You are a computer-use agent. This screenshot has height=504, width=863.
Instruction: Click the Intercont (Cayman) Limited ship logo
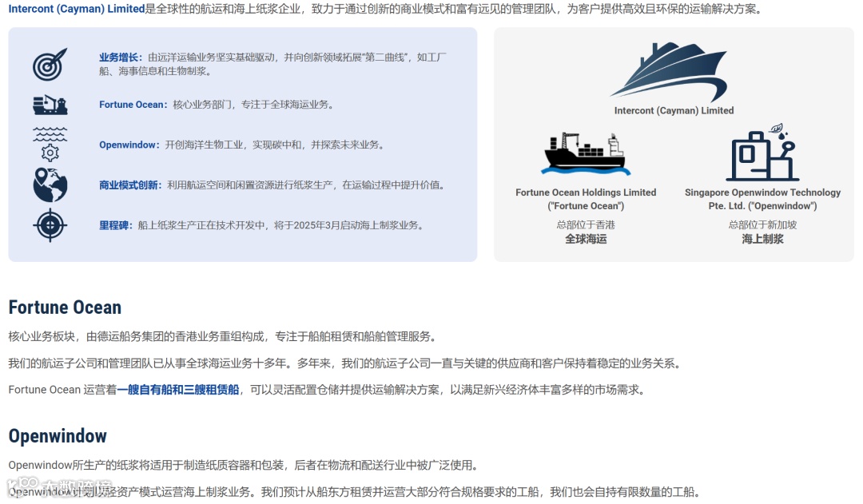669,72
